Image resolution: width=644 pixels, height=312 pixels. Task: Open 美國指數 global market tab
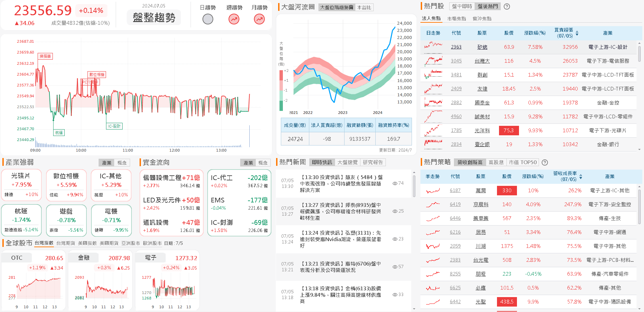click(x=87, y=243)
